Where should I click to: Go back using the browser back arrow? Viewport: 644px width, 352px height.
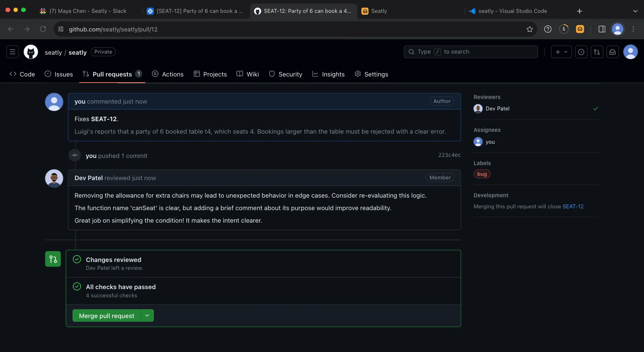pos(11,29)
